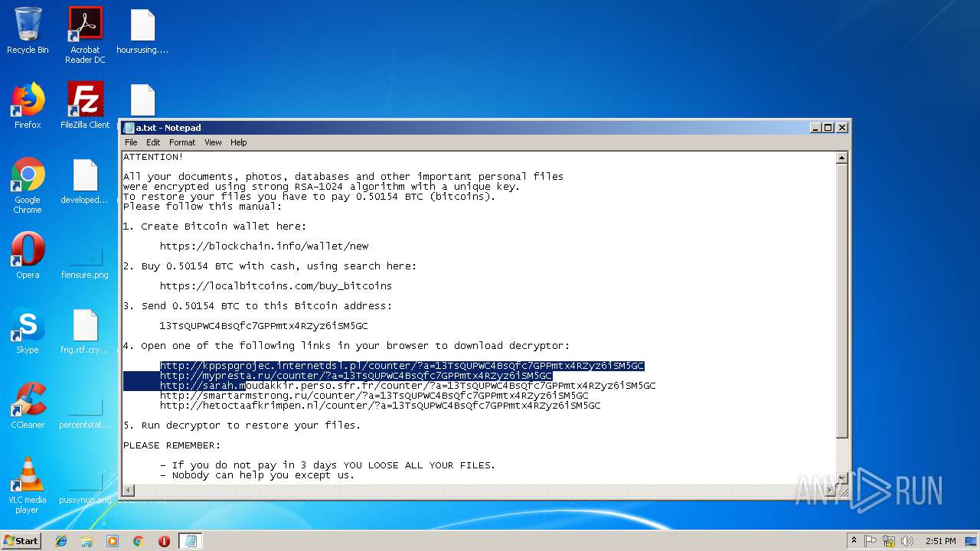Minimize the Notepad window
The width and height of the screenshot is (980, 551).
coord(815,128)
